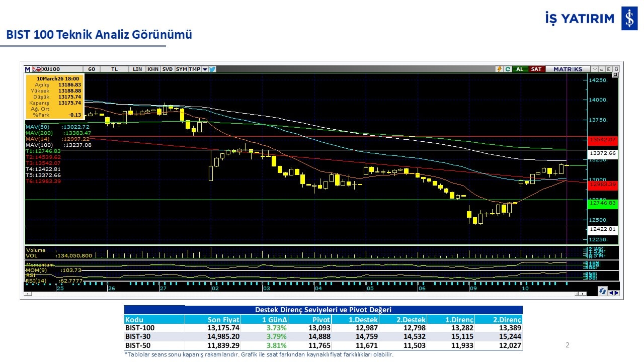
Task: Expand the triangle menu next to MATRIKS
Action: point(595,69)
